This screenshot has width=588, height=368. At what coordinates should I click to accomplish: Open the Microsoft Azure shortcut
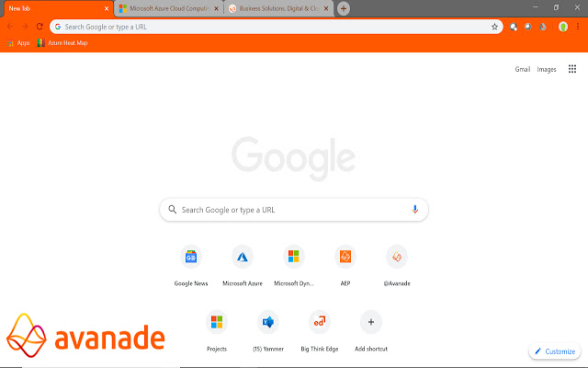pyautogui.click(x=243, y=266)
